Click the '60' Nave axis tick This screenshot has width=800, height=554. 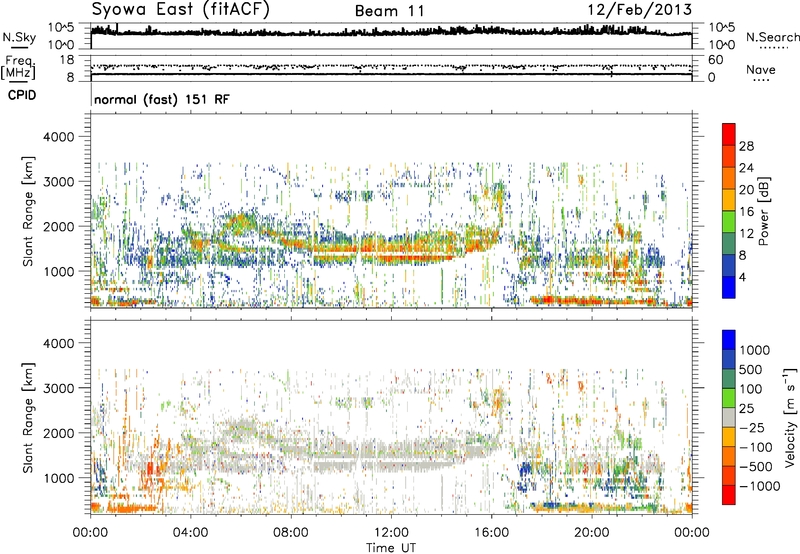(715, 60)
